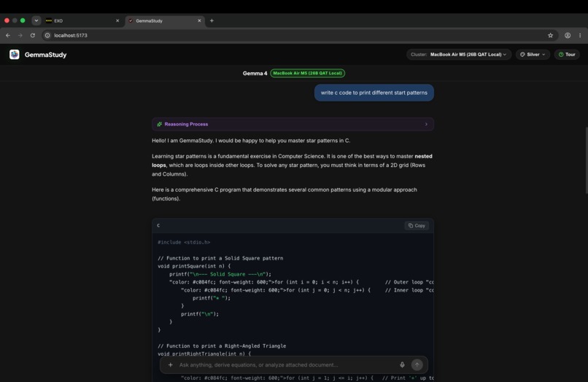Screen dimensions: 588x382
Task: Open a new browser tab
Action: pyautogui.click(x=212, y=20)
